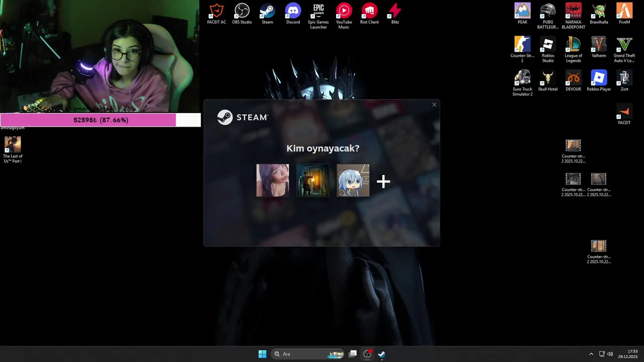Open Blitz desktop shortcut
This screenshot has height=362, width=644.
click(x=395, y=14)
